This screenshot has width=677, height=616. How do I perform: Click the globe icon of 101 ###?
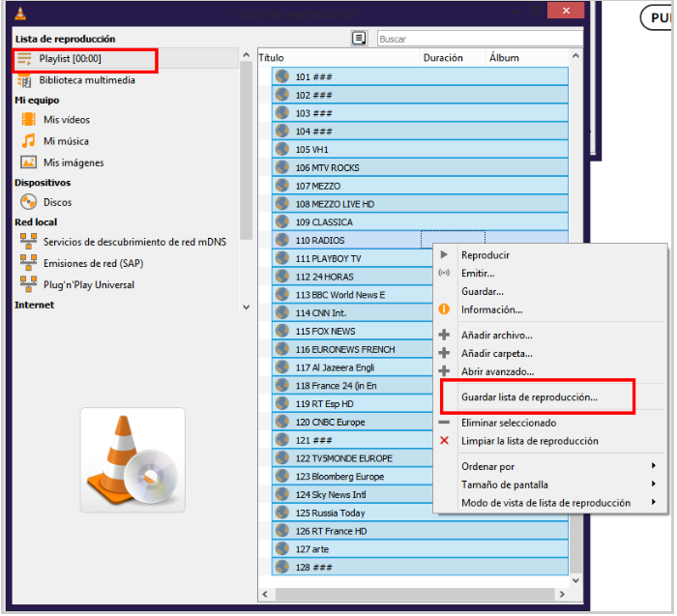tap(282, 76)
